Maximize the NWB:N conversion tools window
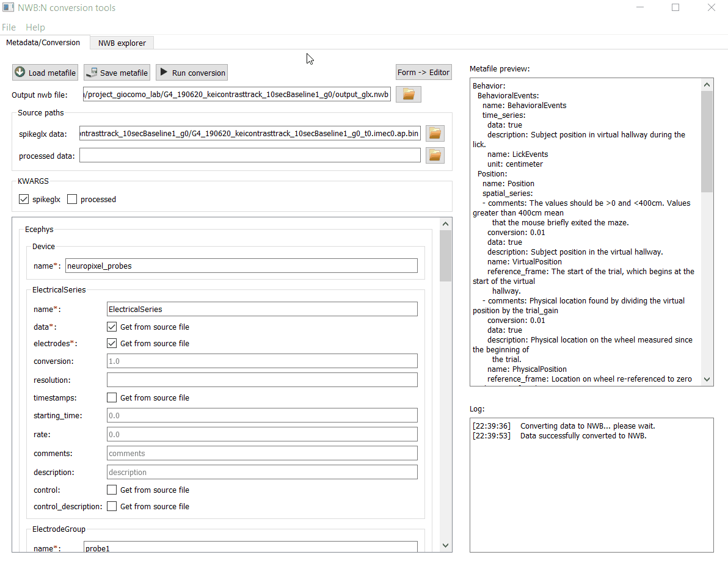728x566 pixels. pos(675,7)
